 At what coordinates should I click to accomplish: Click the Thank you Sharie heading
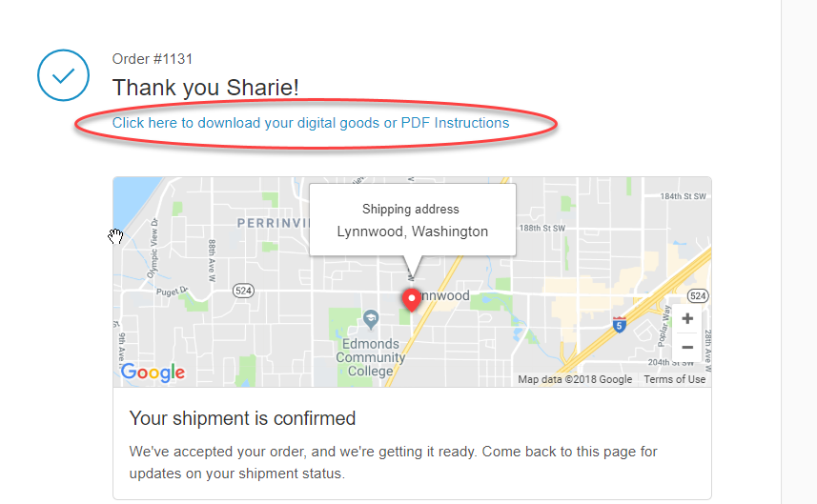tap(205, 88)
